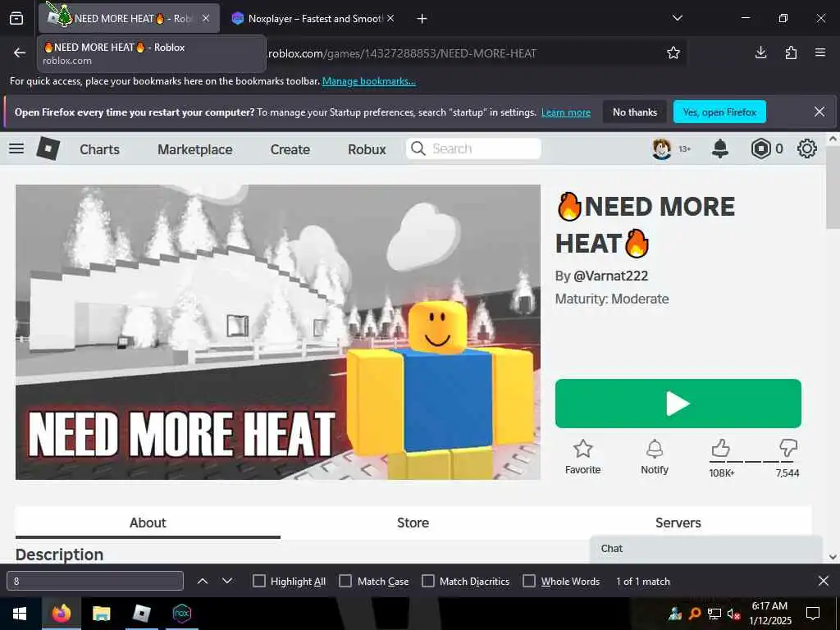Click Firefox icon in taskbar

61,614
